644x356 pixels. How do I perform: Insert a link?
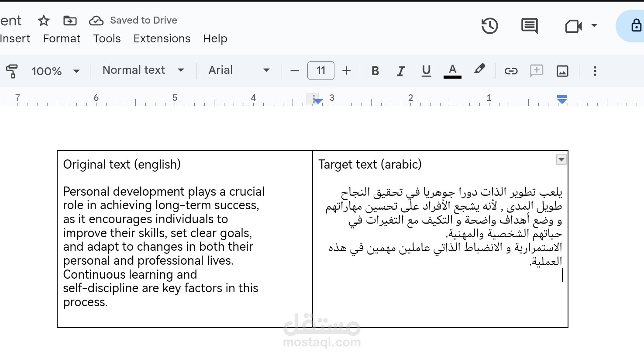click(x=510, y=70)
